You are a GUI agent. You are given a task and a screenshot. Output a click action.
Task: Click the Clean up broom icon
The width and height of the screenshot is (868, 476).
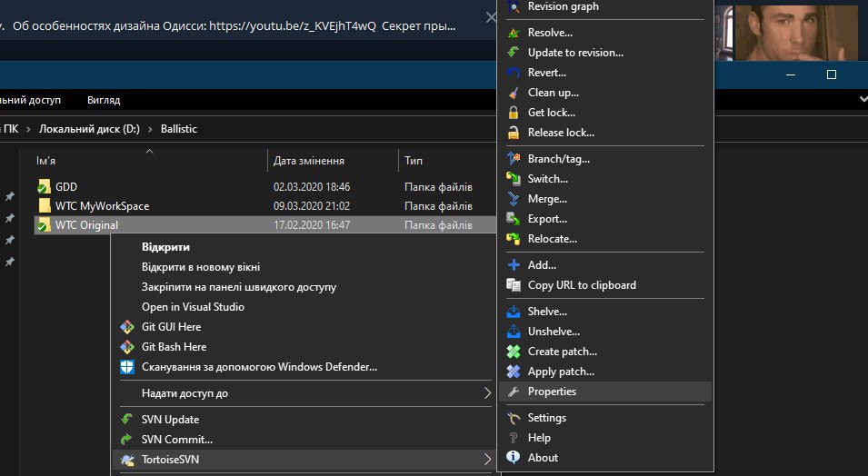tap(514, 93)
